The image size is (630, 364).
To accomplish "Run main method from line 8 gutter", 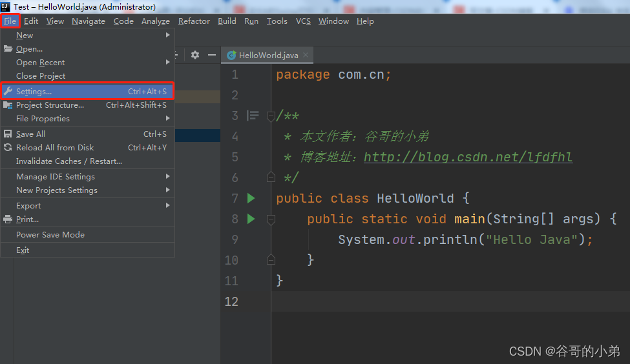I will click(251, 219).
